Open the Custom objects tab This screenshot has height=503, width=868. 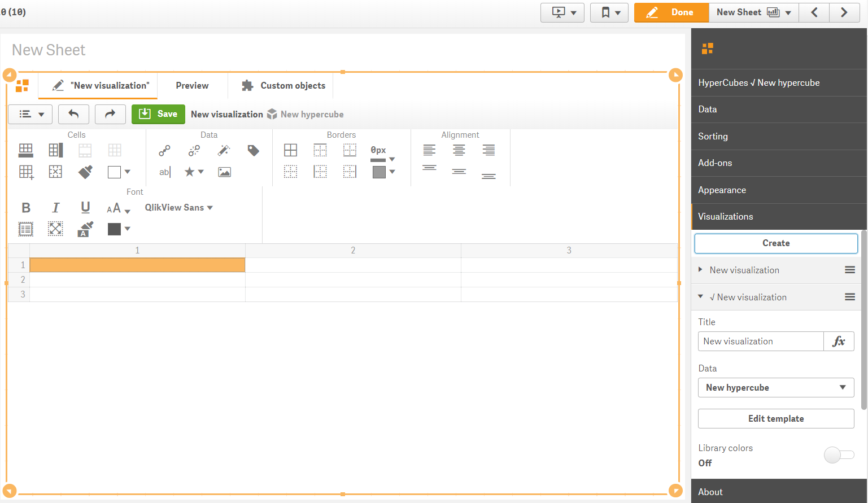pyautogui.click(x=281, y=86)
